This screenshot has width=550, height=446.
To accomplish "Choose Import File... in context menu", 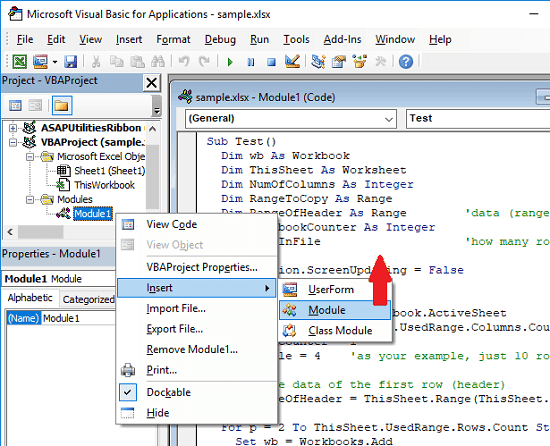I will tap(196, 309).
